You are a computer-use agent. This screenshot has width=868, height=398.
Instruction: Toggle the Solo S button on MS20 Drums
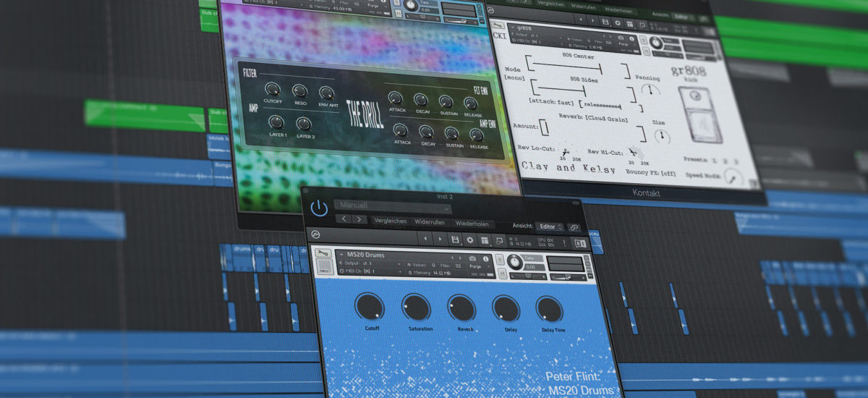click(501, 260)
